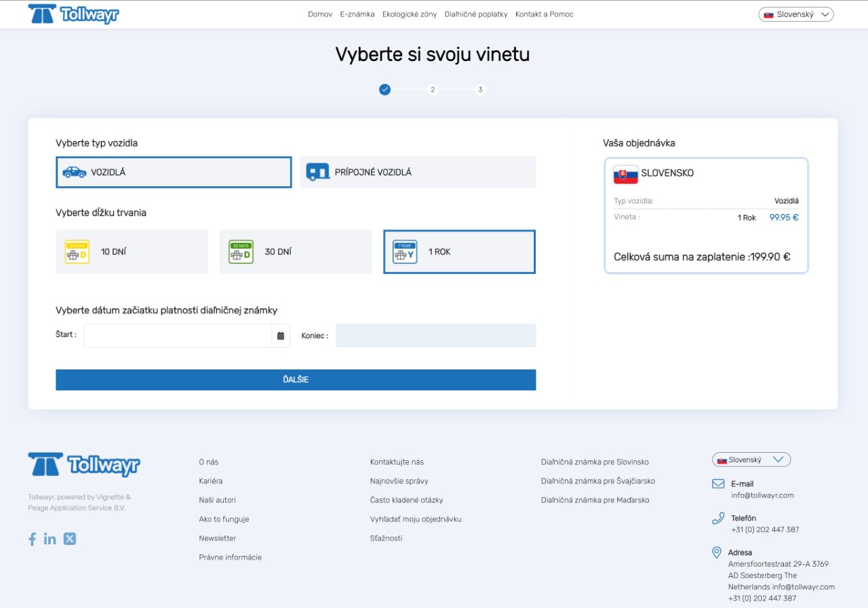
Task: Choose the 30 DNÍ vignette duration
Action: 296,251
